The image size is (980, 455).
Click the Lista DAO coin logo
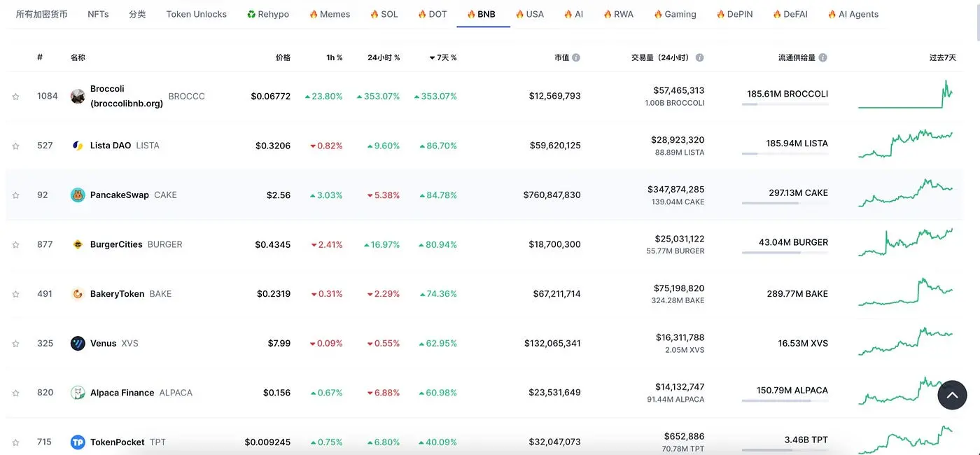pyautogui.click(x=77, y=145)
